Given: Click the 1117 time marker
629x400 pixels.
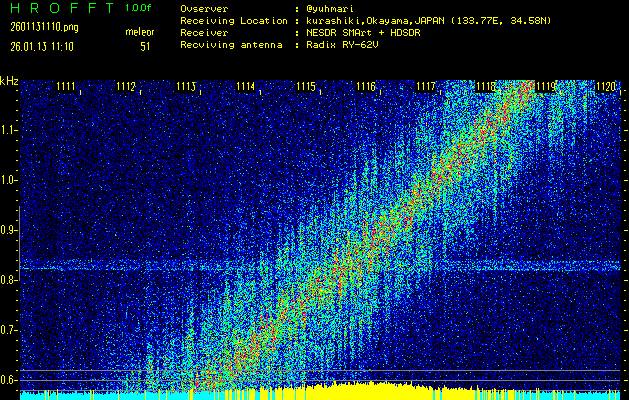Looking at the screenshot, I should [426, 87].
